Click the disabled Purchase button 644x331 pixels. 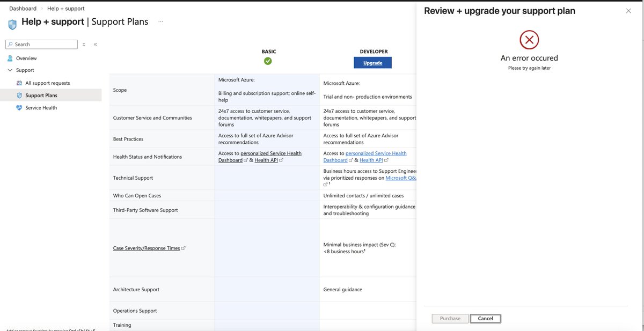tap(450, 319)
